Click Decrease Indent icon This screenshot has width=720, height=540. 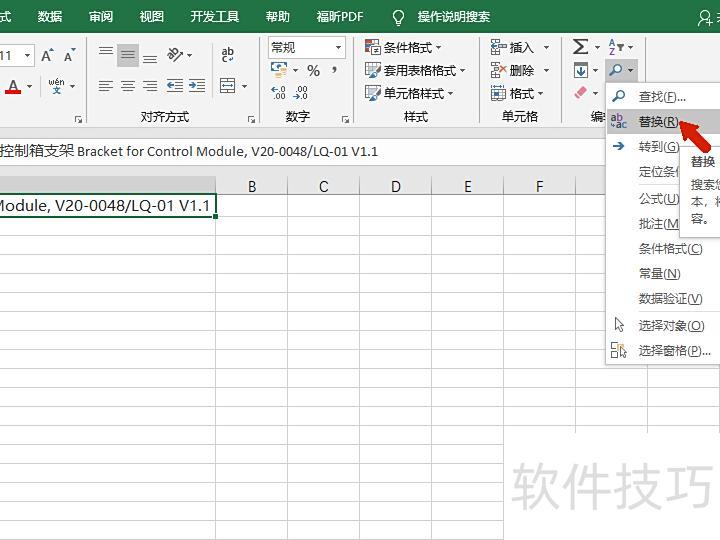tap(174, 86)
